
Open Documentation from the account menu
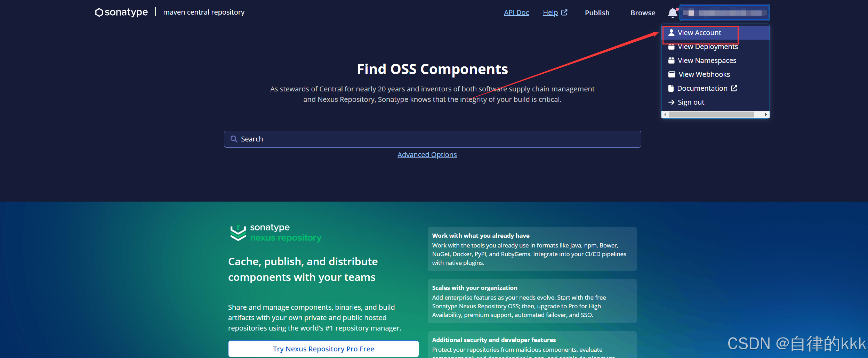pyautogui.click(x=716, y=88)
